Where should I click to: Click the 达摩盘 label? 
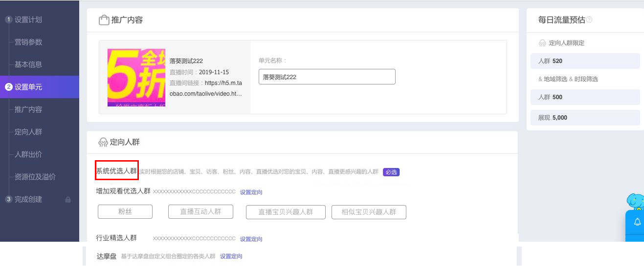pyautogui.click(x=107, y=256)
